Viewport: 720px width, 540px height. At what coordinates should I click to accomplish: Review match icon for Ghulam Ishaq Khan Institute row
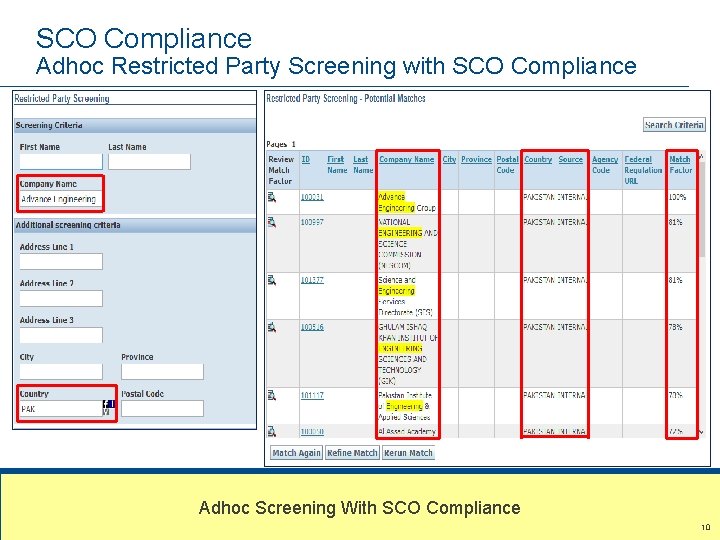[x=272, y=327]
